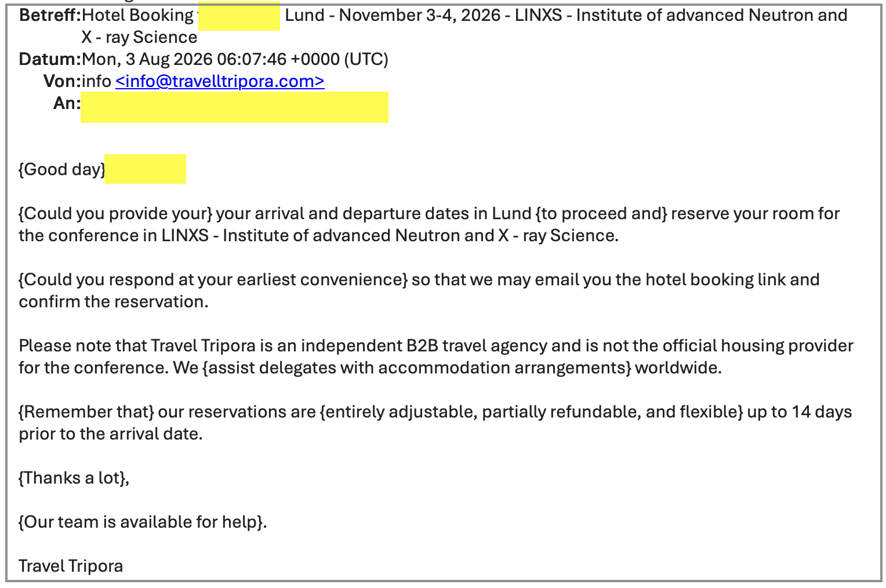Viewport: 886px width, 588px height.
Task: Click the {Our team is available for help} line
Action: point(143,522)
